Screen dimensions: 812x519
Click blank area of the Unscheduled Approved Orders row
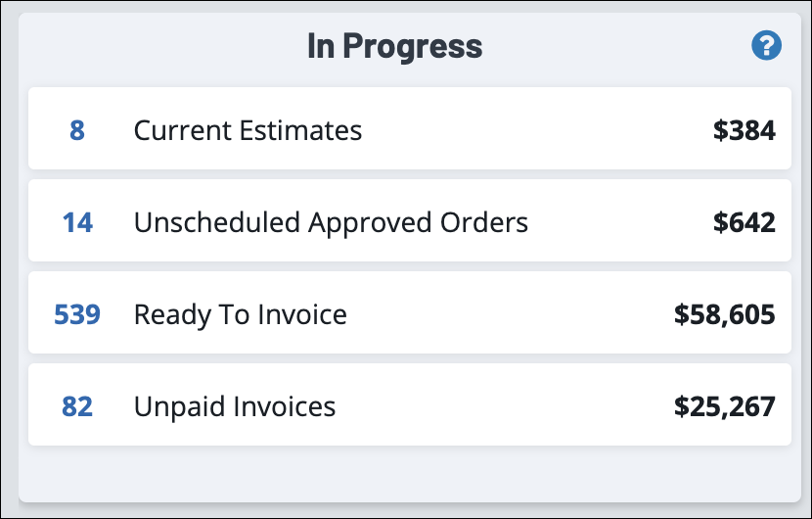click(616, 222)
